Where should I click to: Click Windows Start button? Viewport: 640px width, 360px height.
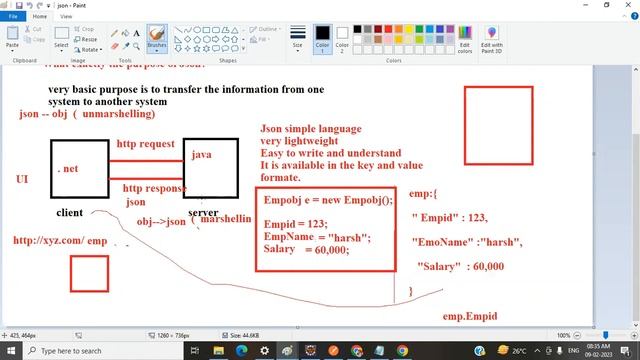click(11, 351)
